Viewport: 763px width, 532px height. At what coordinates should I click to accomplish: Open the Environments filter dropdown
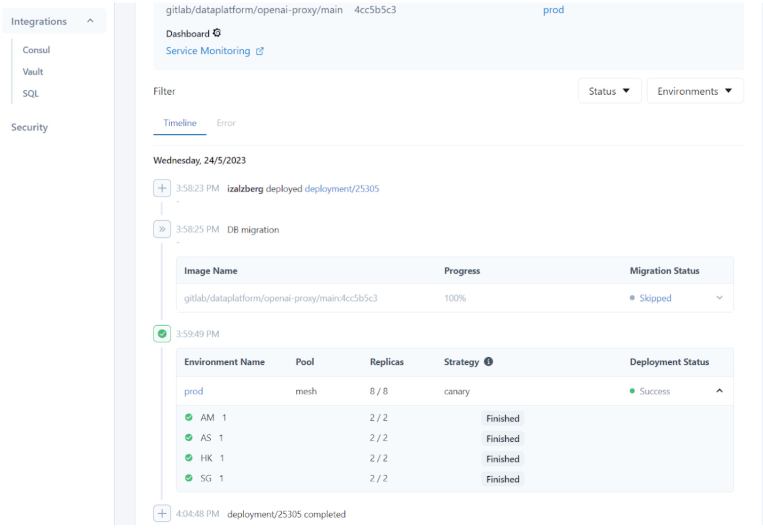coord(695,91)
